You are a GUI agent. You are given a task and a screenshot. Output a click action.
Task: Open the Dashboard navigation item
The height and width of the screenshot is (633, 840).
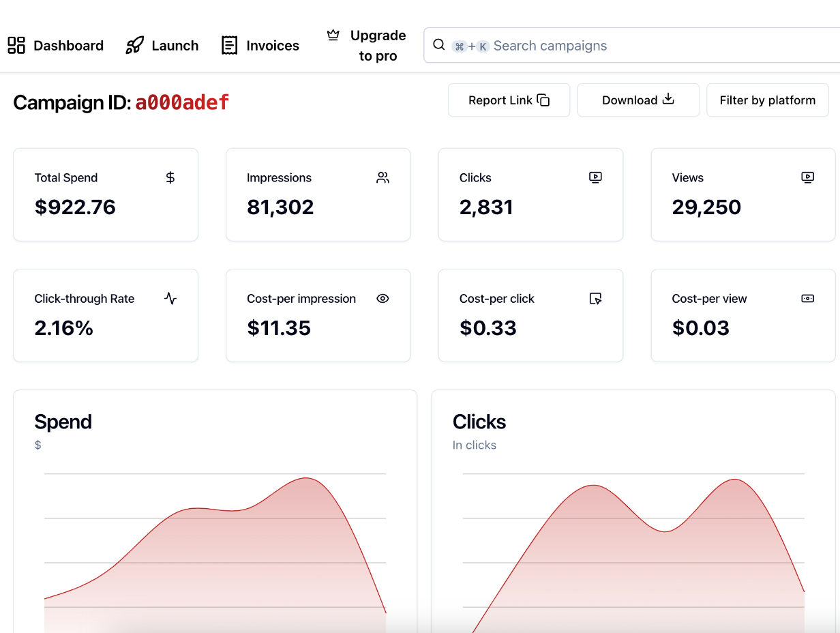[55, 45]
